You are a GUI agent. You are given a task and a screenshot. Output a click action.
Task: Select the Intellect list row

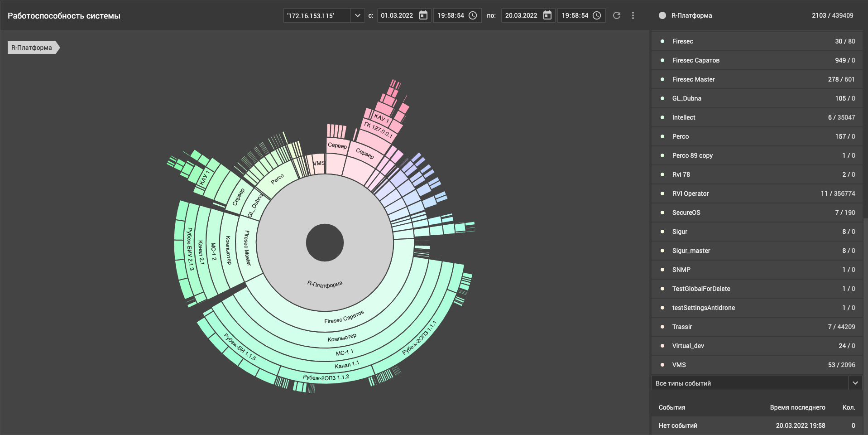click(x=757, y=117)
